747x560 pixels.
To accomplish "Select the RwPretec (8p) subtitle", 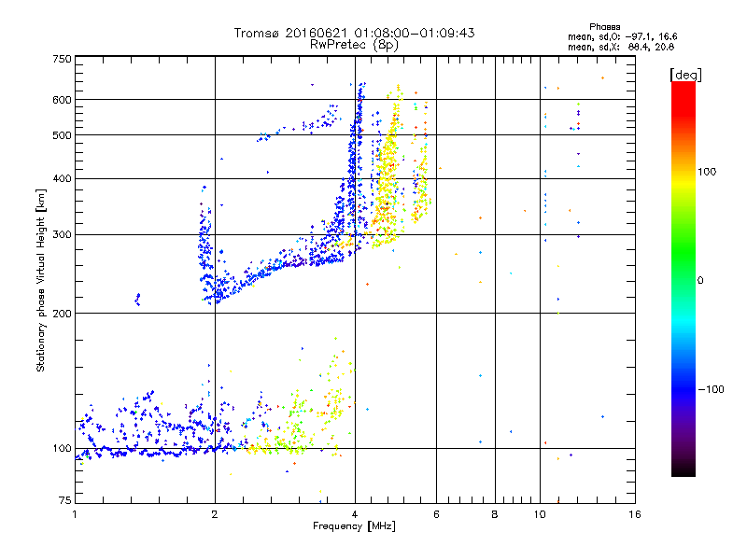I will coord(354,45).
